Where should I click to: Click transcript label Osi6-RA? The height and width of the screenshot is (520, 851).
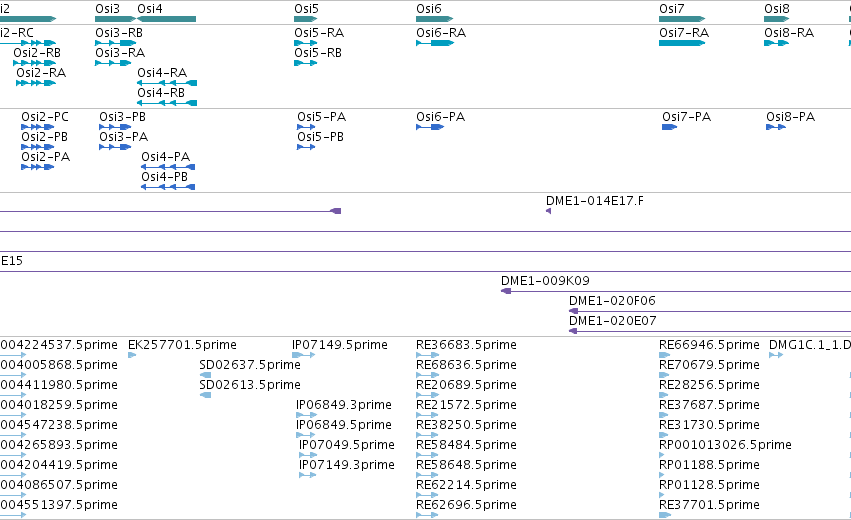pos(441,33)
